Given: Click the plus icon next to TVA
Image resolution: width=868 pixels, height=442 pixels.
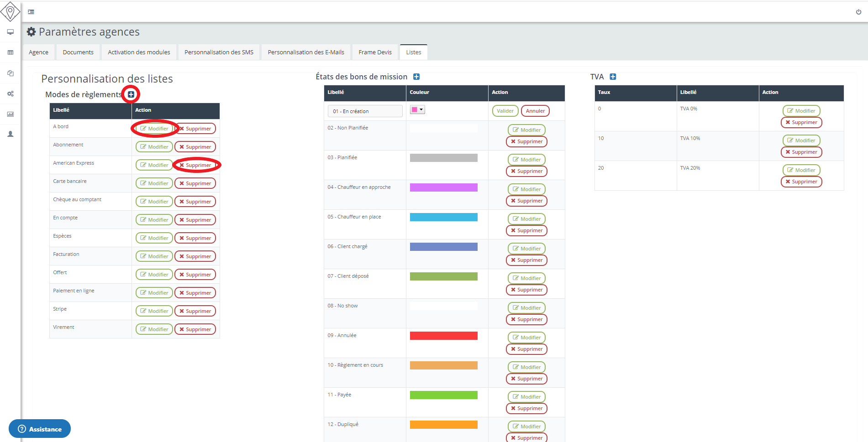Looking at the screenshot, I should coord(613,77).
